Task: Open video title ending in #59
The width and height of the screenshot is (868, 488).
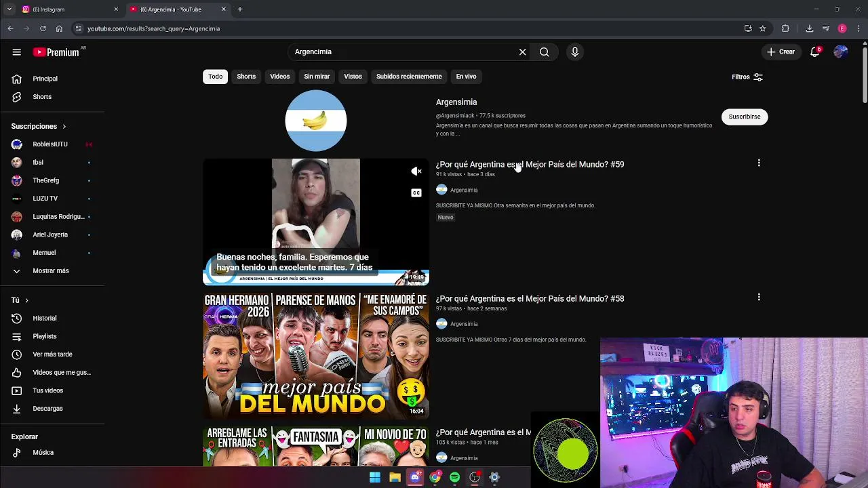Action: pyautogui.click(x=530, y=164)
